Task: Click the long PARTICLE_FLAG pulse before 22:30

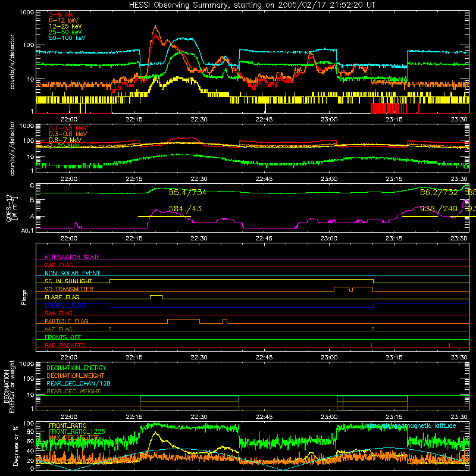Action: (x=183, y=320)
